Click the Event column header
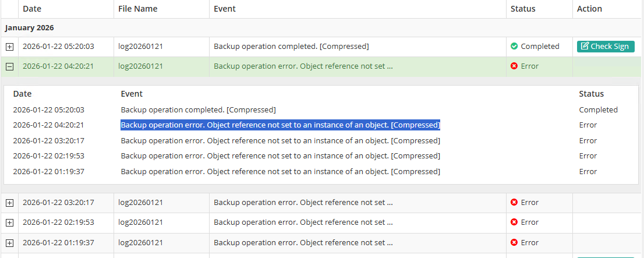This screenshot has width=644, height=258. [x=225, y=9]
